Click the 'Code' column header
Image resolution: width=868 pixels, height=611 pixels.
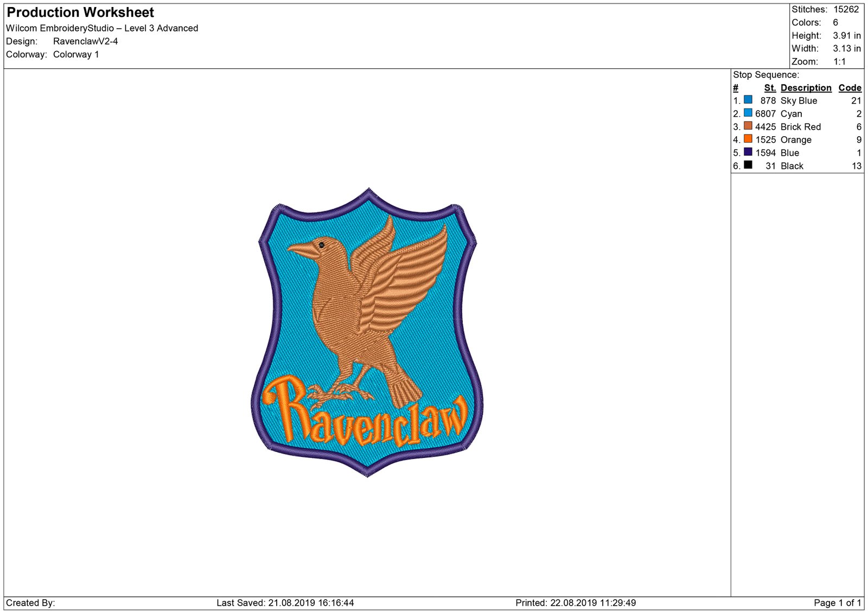[850, 88]
